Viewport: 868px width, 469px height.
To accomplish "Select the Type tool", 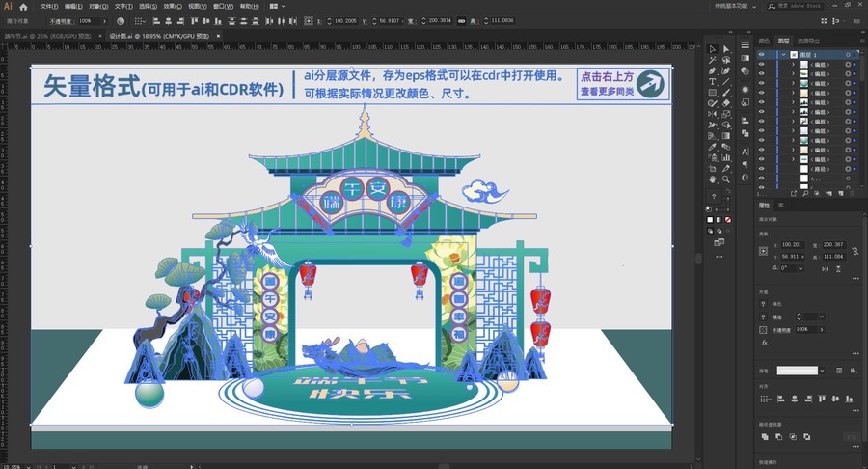I will tap(713, 81).
